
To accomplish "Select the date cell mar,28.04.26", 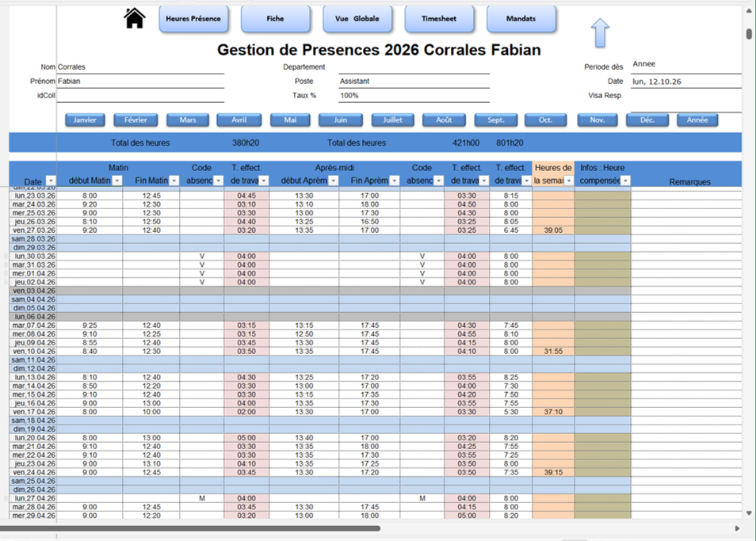I will coord(32,507).
